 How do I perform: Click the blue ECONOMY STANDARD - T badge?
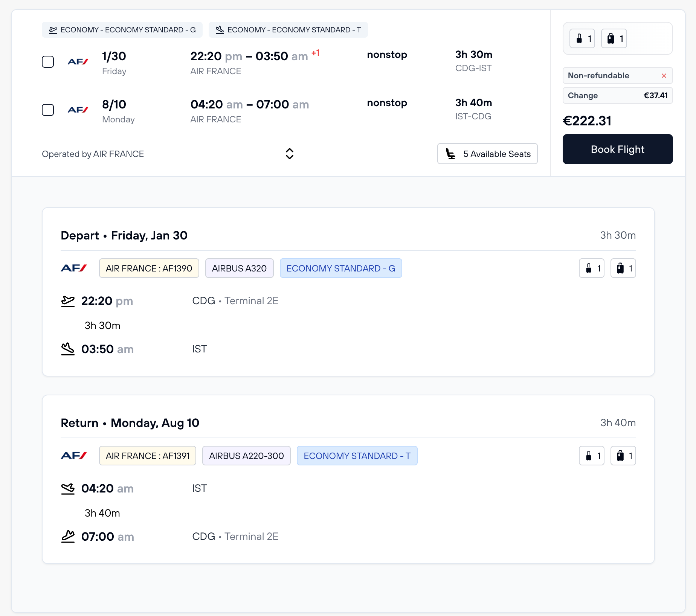coord(357,456)
